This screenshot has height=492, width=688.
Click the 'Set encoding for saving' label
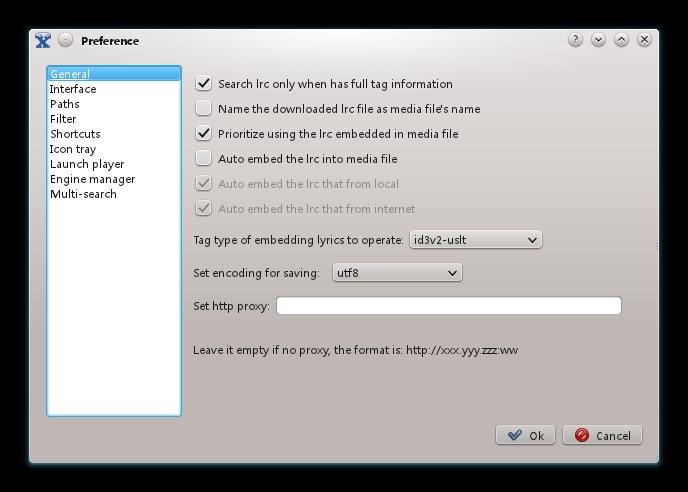[256, 273]
